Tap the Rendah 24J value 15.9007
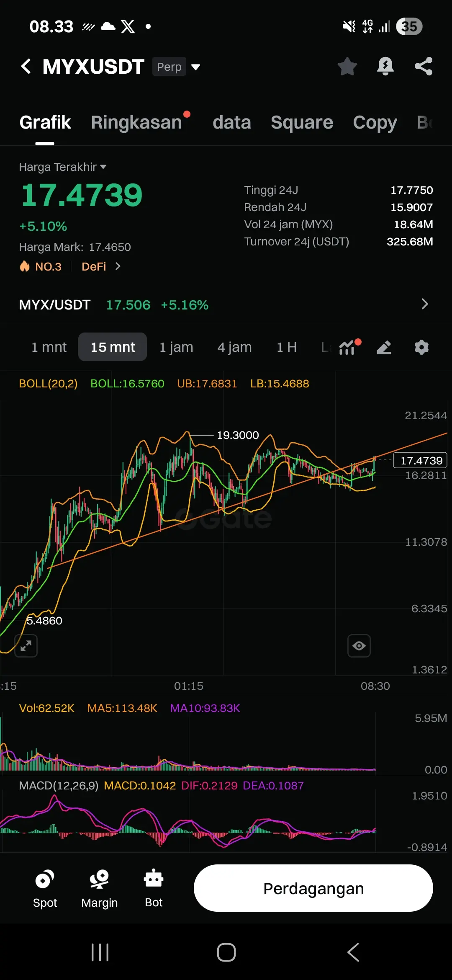This screenshot has height=980, width=452. (411, 207)
